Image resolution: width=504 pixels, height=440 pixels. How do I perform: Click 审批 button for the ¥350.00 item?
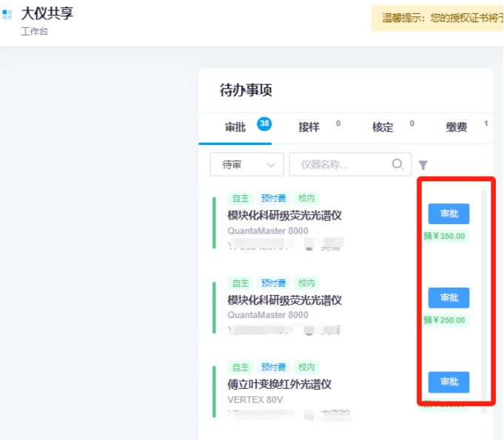[x=448, y=214]
